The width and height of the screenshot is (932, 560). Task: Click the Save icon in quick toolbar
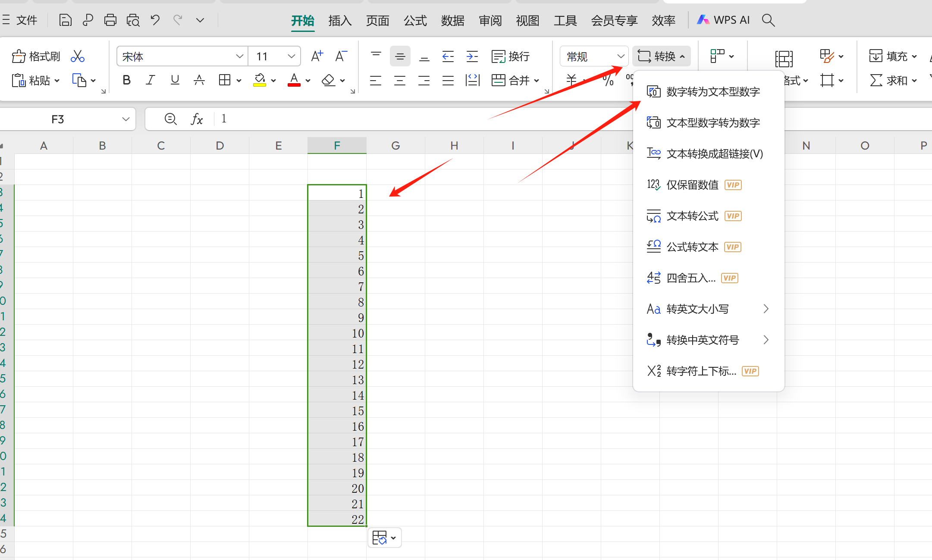click(65, 20)
